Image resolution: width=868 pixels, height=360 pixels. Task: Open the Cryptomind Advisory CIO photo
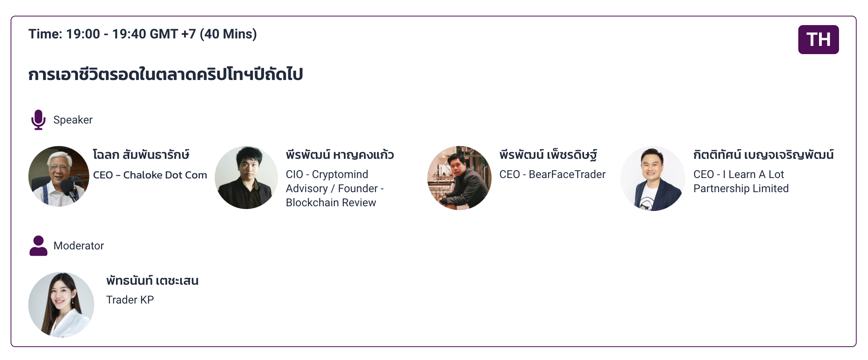pos(246,177)
